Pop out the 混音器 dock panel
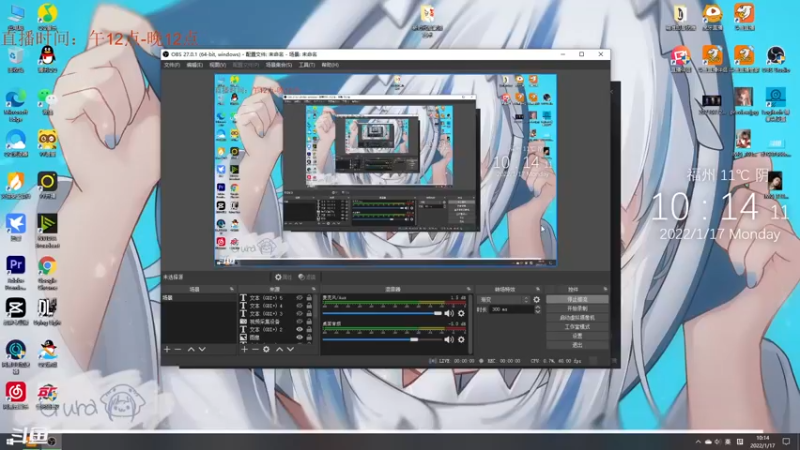 468,289
